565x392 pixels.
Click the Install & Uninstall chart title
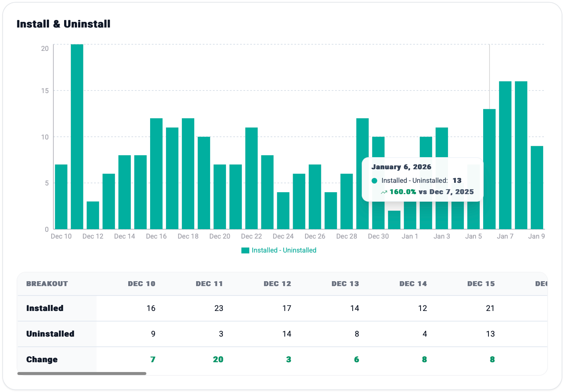(63, 24)
